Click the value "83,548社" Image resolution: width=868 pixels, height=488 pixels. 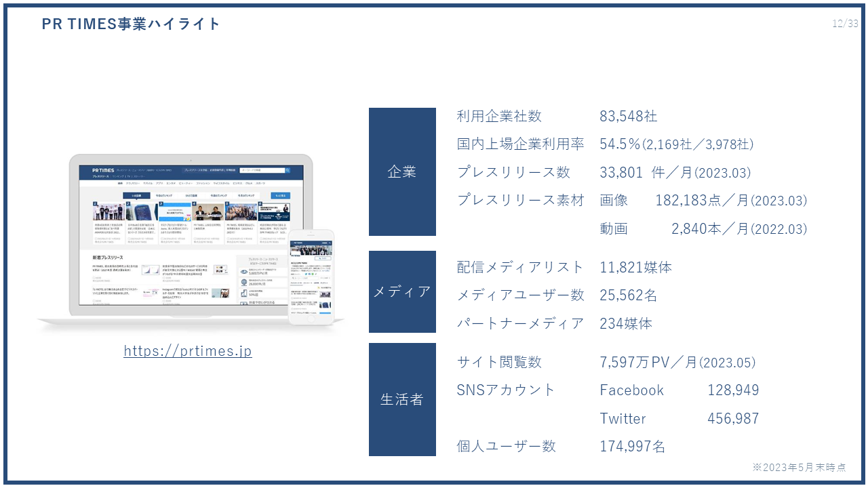click(x=629, y=117)
